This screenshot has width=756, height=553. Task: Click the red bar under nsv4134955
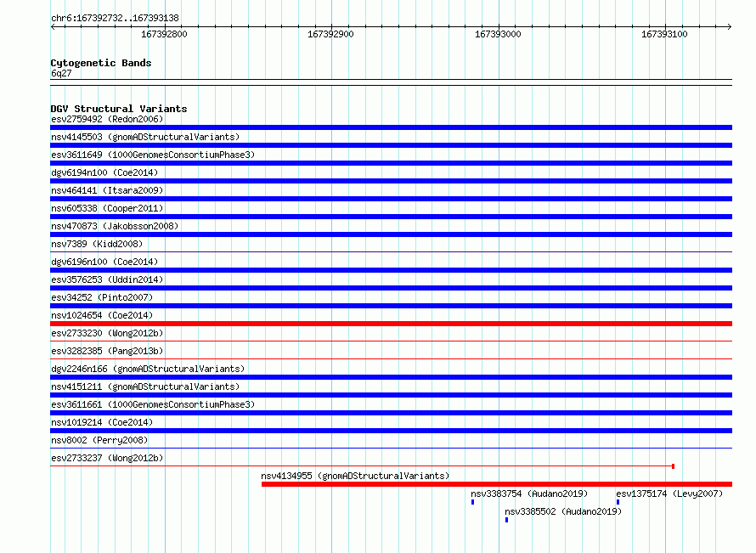pyautogui.click(x=497, y=484)
